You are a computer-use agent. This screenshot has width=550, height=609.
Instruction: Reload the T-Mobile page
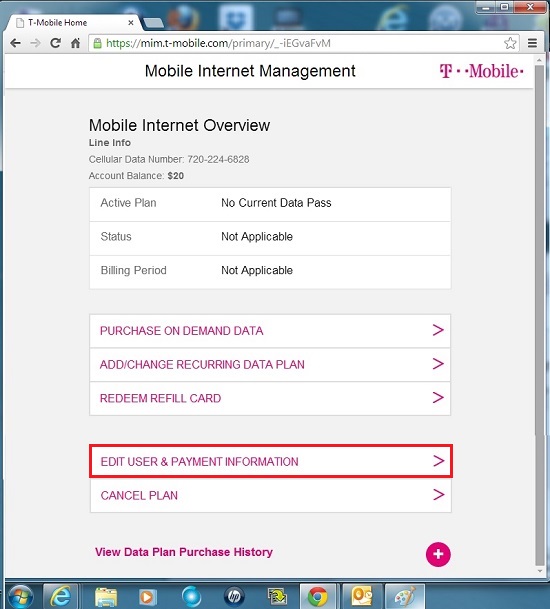pyautogui.click(x=55, y=43)
